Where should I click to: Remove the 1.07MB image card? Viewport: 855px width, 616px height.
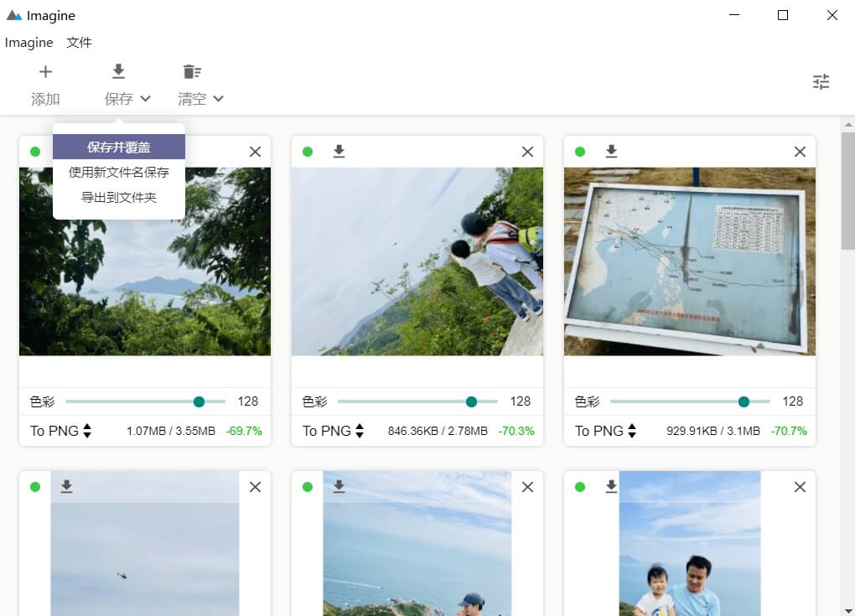pyautogui.click(x=255, y=152)
